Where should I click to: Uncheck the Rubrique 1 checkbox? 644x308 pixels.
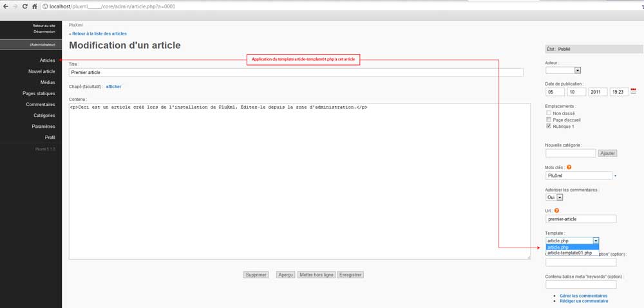[x=549, y=127]
